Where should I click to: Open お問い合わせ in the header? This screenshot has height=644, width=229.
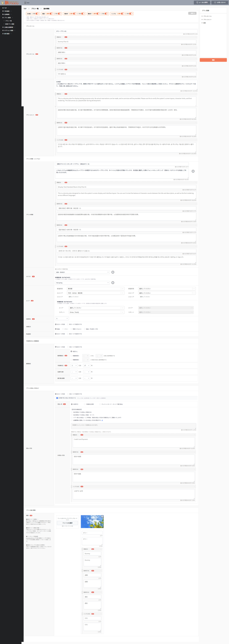(x=220, y=3)
